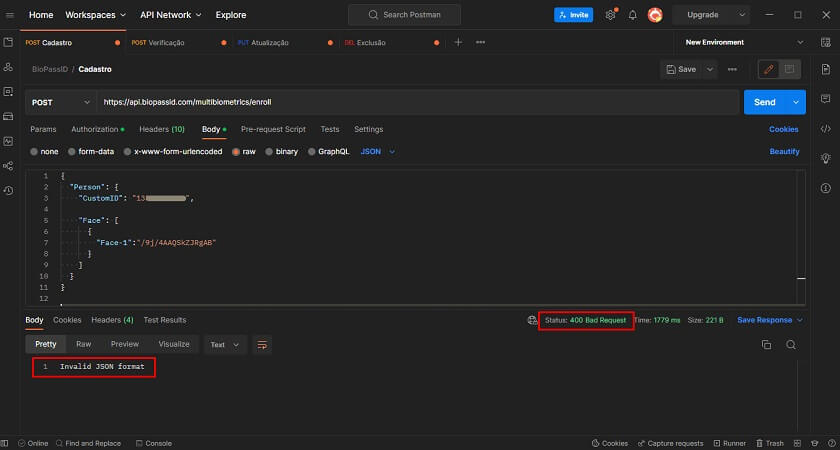The width and height of the screenshot is (840, 450).
Task: Search within the response body
Action: click(x=791, y=345)
